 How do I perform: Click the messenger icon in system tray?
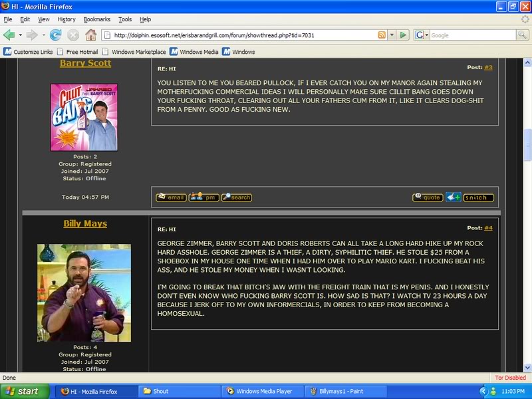tap(493, 391)
